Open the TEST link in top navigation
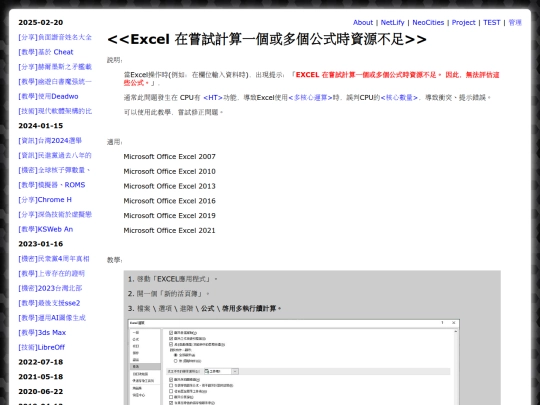 click(491, 22)
